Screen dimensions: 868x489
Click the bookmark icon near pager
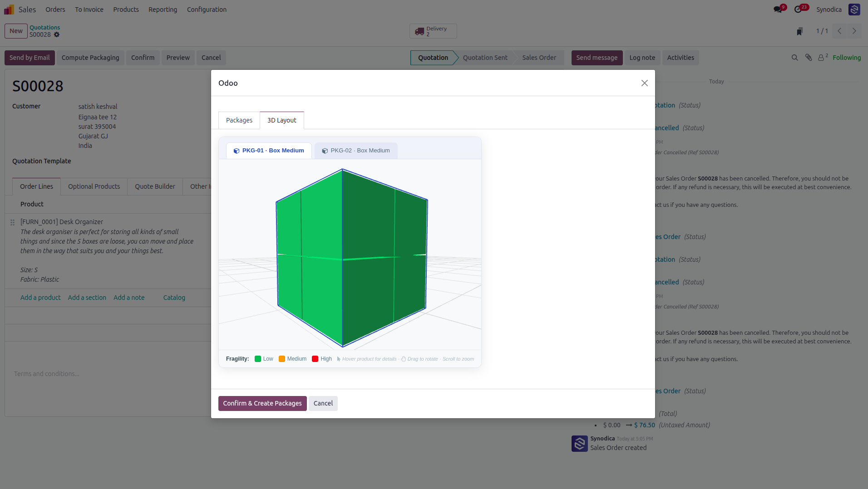coord(799,31)
